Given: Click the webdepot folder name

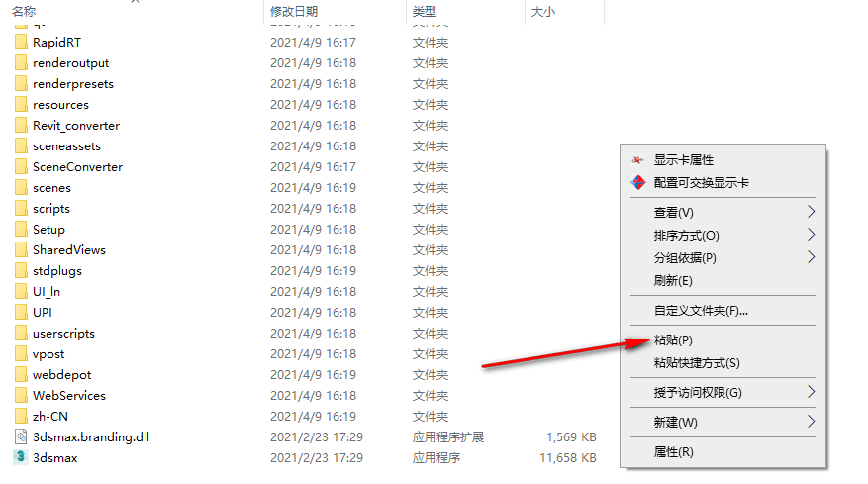Looking at the screenshot, I should 62,375.
